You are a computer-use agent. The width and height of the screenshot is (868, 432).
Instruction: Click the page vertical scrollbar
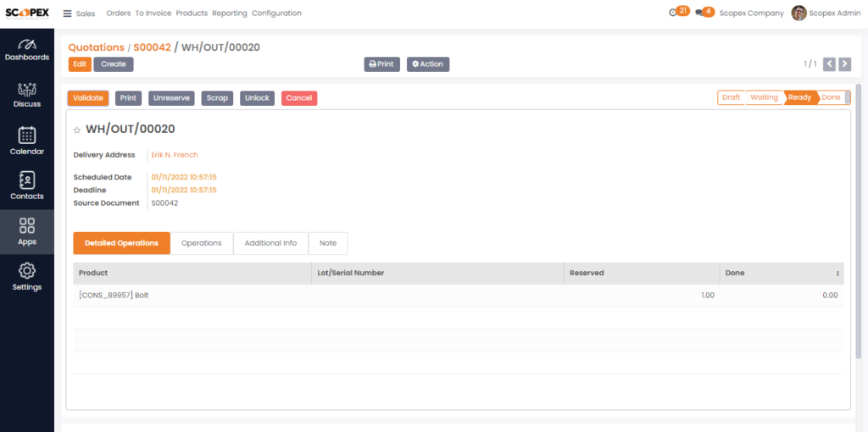(859, 221)
